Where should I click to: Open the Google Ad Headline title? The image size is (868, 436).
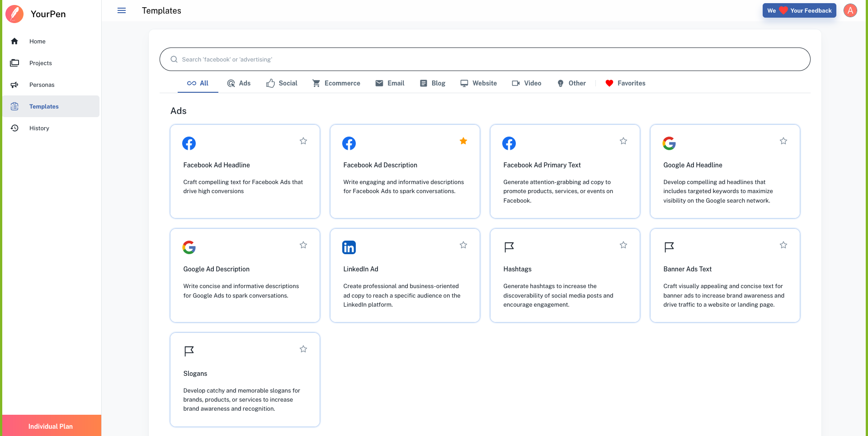click(x=693, y=165)
